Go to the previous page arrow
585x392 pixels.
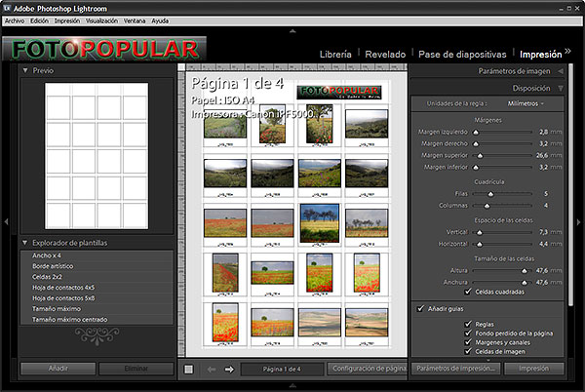212,370
